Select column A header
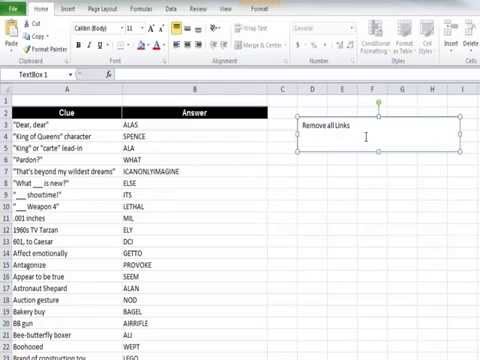The height and width of the screenshot is (360, 480). pyautogui.click(x=67, y=89)
